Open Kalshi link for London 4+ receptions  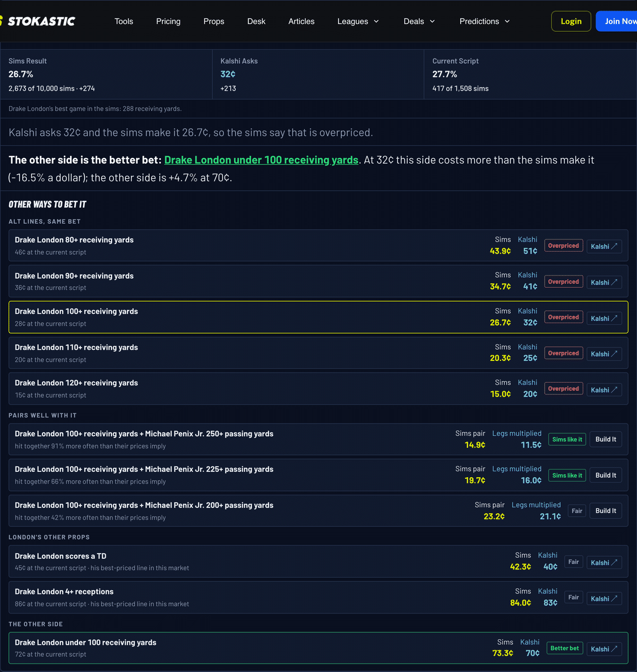[x=604, y=599]
